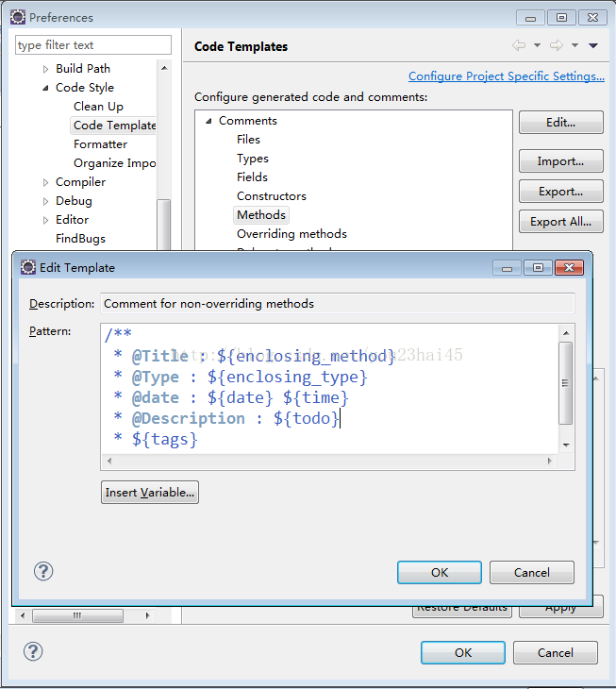Select Formatter preference page
616x689 pixels.
click(x=101, y=144)
